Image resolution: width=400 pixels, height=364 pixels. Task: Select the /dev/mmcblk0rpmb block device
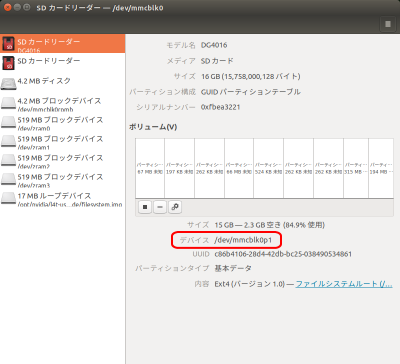(62, 104)
